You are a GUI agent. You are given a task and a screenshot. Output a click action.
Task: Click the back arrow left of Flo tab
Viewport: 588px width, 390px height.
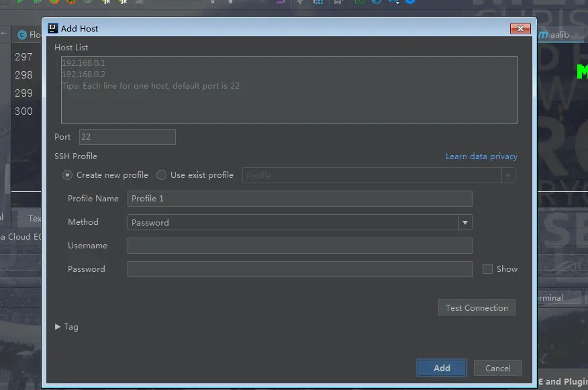coord(3,34)
